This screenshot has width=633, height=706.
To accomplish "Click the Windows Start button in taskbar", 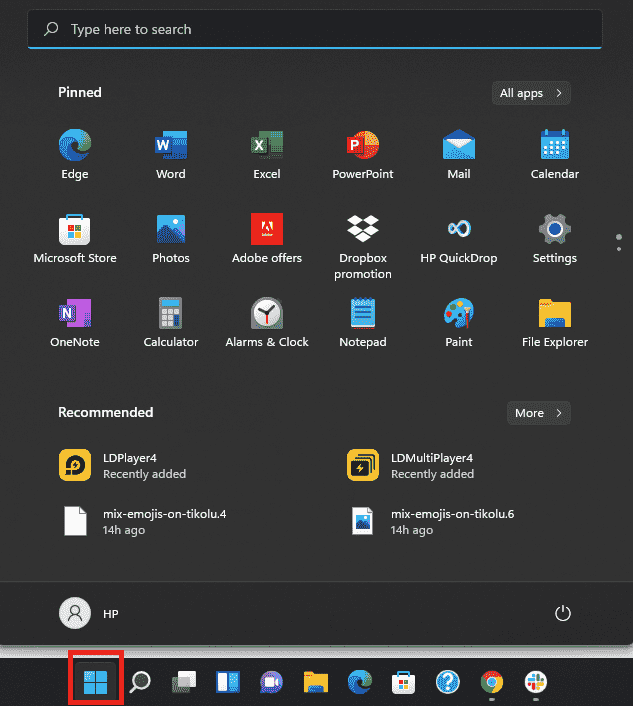I will (96, 682).
